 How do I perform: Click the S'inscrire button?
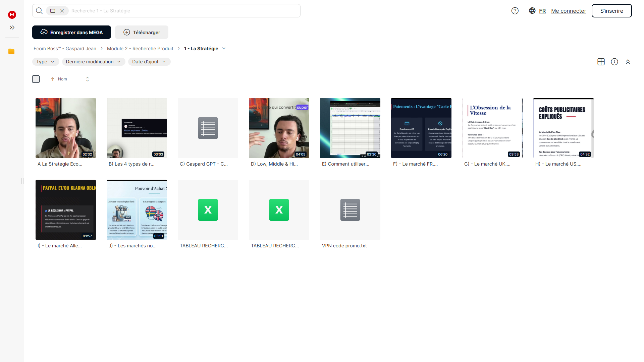click(611, 11)
